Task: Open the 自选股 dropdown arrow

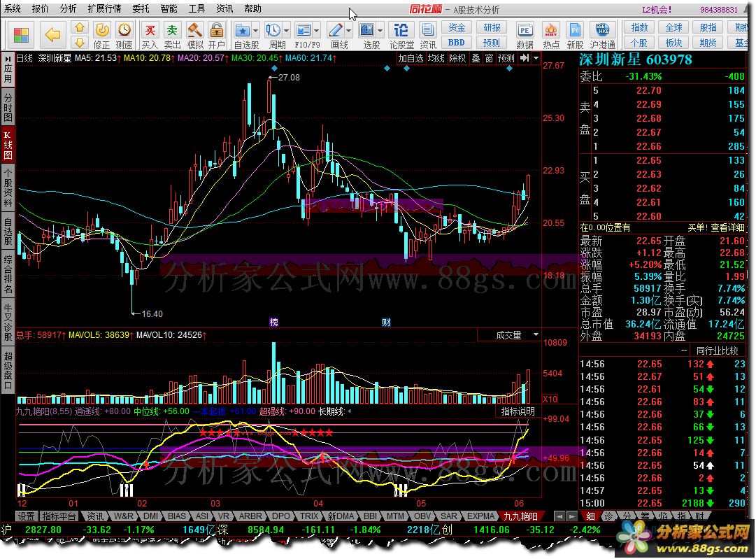Action: click(255, 31)
